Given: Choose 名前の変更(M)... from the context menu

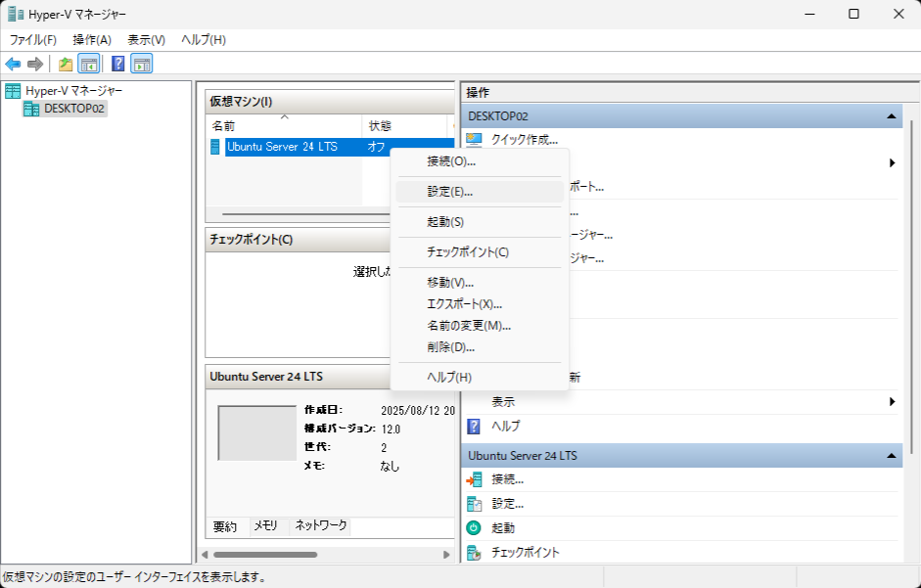Looking at the screenshot, I should tap(480, 326).
